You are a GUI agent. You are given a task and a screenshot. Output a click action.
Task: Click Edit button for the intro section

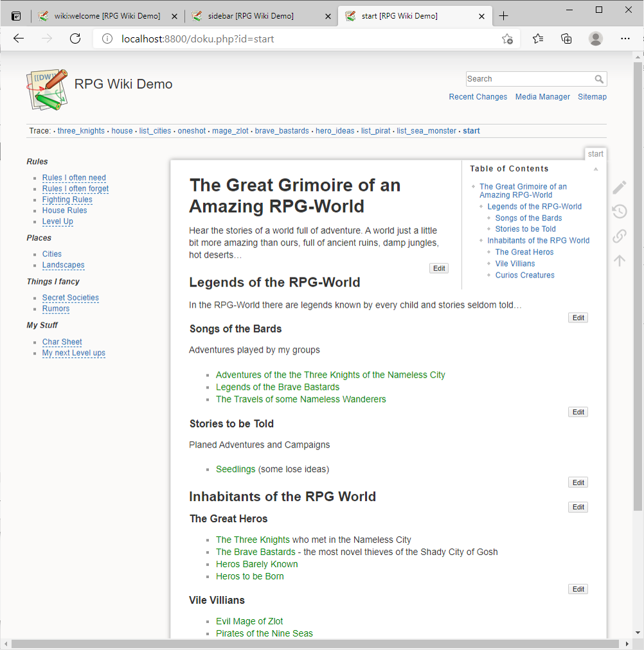click(x=439, y=268)
